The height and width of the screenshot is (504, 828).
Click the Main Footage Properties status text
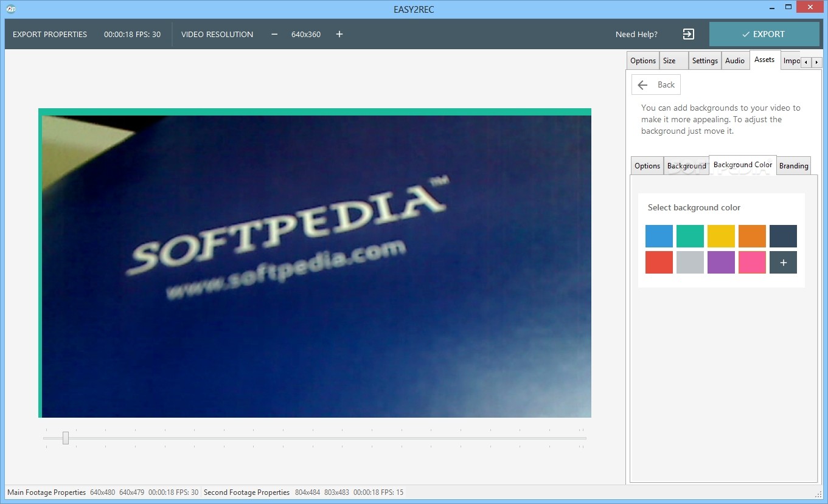click(47, 492)
